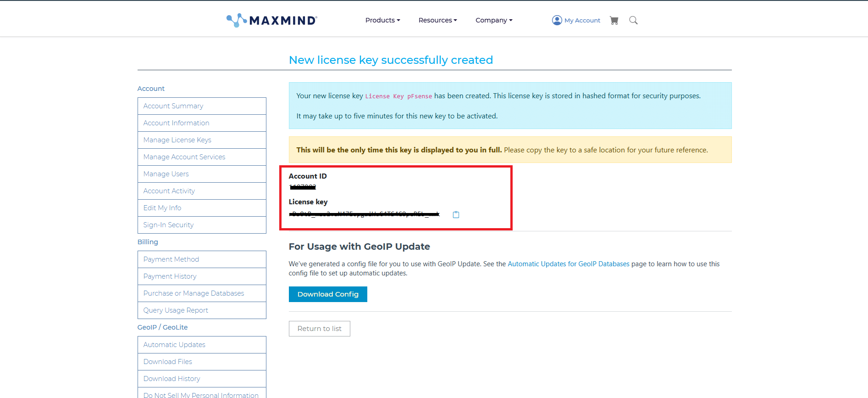View Download History
Viewport: 868px width, 398px height.
(202, 379)
